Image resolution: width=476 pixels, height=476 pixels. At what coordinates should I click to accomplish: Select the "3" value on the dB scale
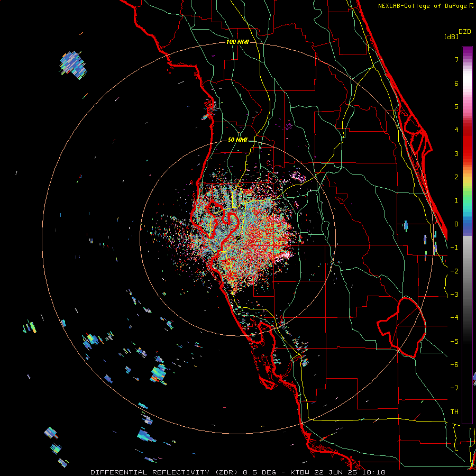tap(456, 153)
